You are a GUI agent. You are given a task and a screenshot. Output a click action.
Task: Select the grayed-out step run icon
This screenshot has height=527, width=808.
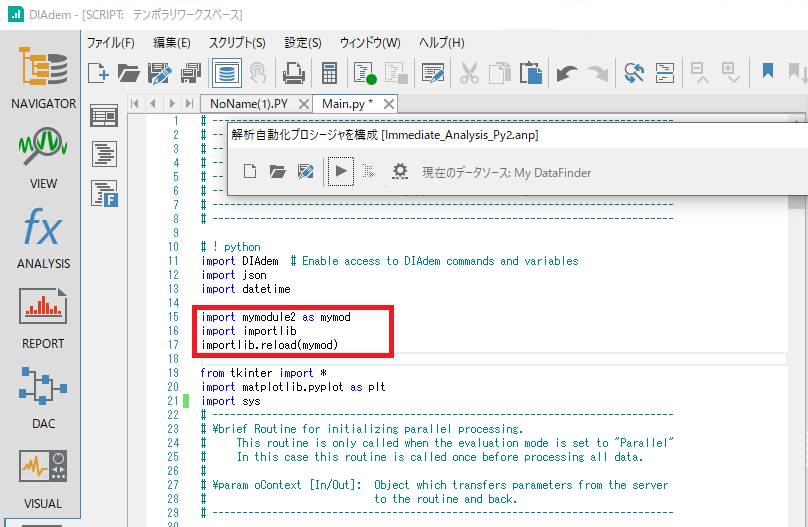click(369, 171)
